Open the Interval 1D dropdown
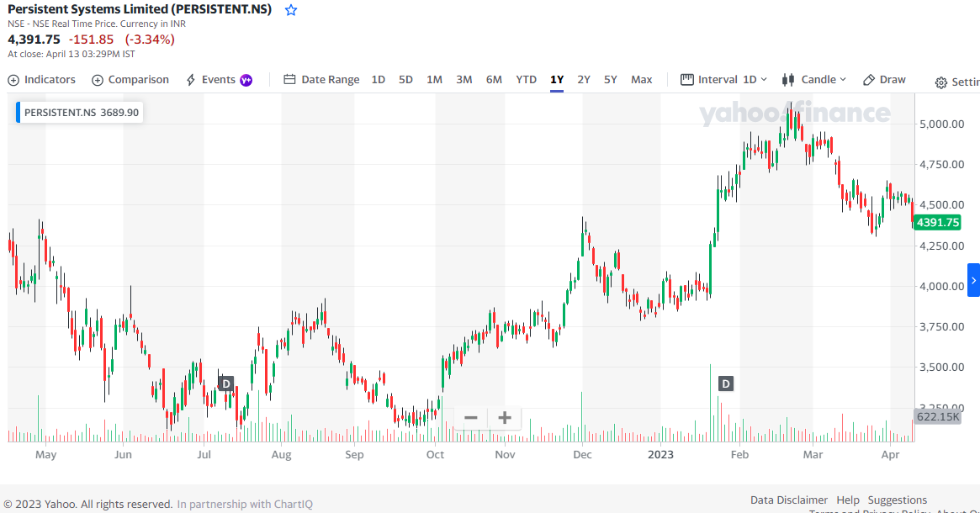Viewport: 980px width, 513px height. pos(723,80)
